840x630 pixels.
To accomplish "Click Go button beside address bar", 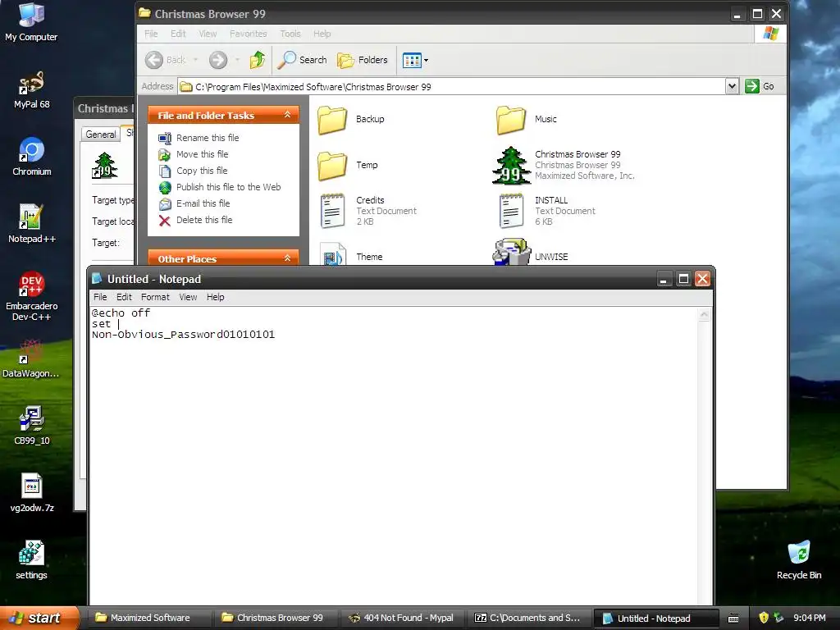I will [760, 86].
